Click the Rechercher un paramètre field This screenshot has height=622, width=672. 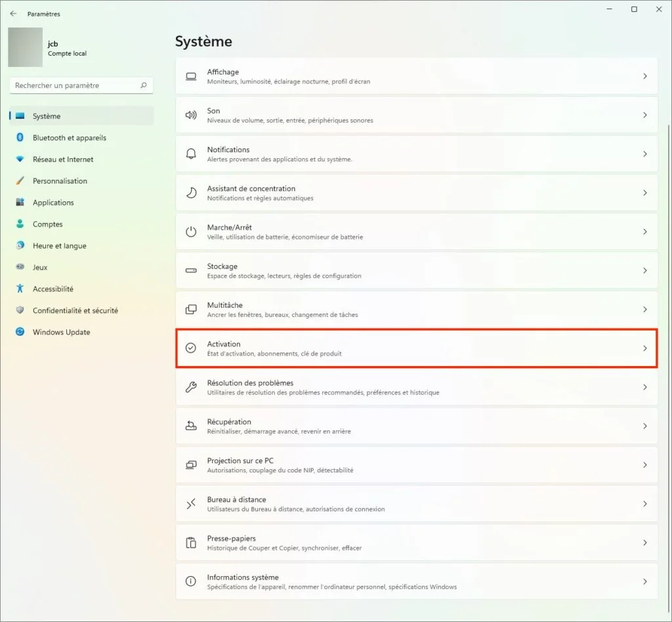coord(81,85)
